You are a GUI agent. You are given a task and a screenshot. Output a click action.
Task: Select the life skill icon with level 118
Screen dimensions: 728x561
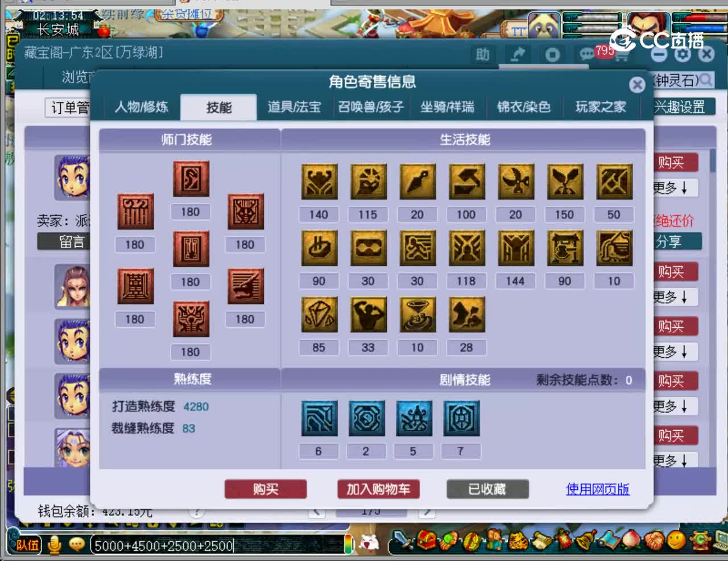(466, 248)
